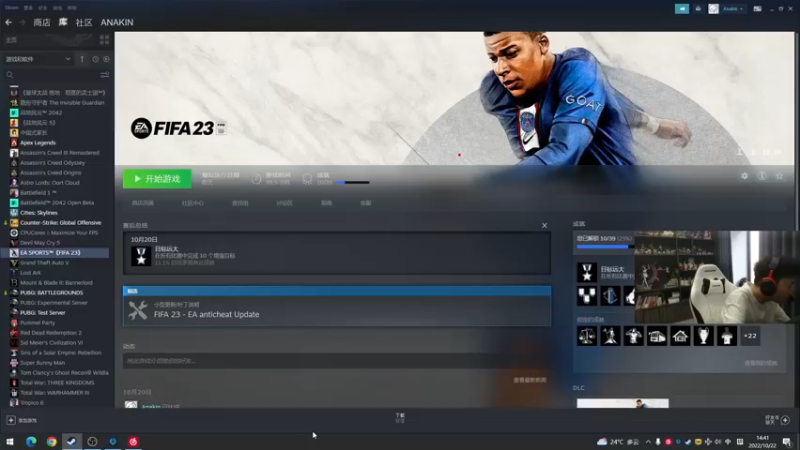
Task: Go back with the left arrow
Action: coord(9,22)
